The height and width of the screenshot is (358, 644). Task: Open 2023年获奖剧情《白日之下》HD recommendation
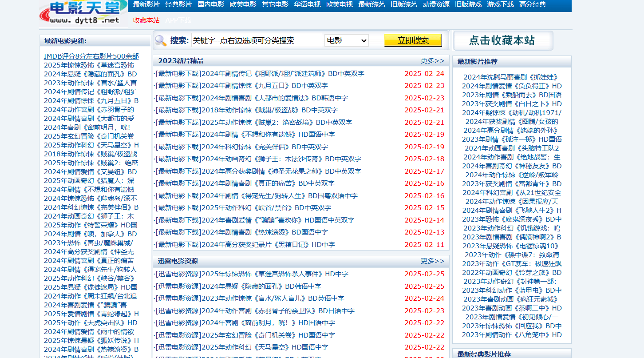coord(512,103)
